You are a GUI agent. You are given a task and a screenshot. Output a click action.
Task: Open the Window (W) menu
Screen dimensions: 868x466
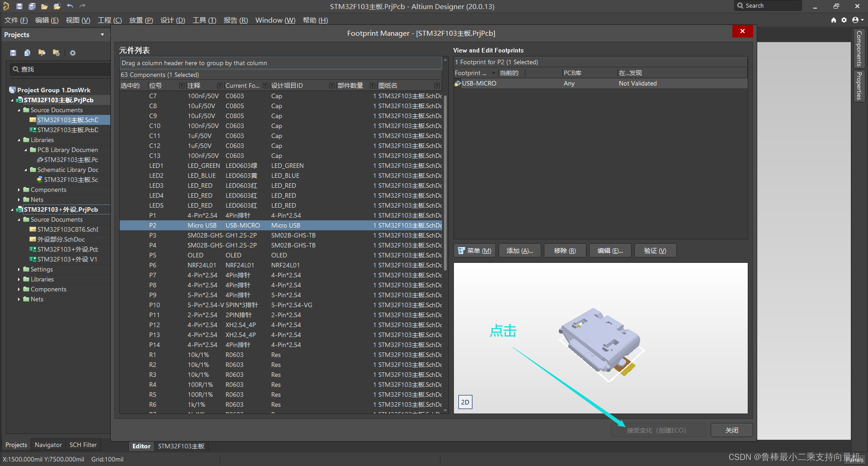click(x=275, y=20)
